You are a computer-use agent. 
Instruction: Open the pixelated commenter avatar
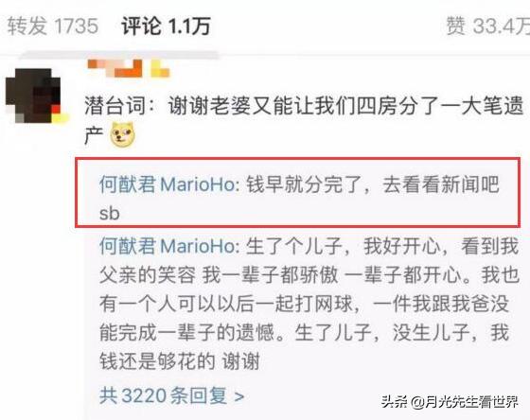(34, 96)
